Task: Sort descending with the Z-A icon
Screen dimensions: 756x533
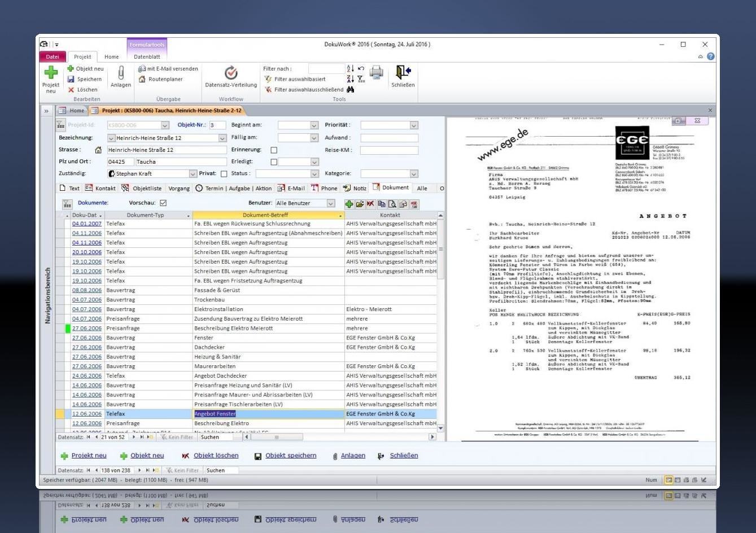Action: point(351,79)
